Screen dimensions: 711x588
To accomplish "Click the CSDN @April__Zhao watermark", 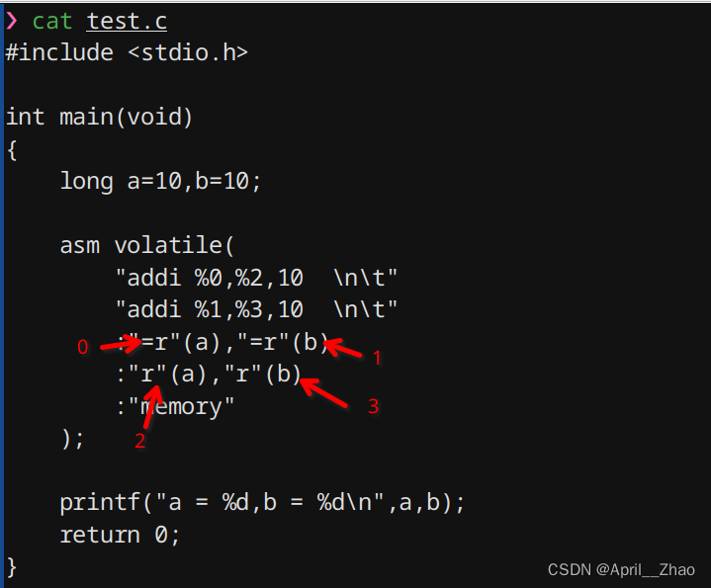I will tap(621, 569).
